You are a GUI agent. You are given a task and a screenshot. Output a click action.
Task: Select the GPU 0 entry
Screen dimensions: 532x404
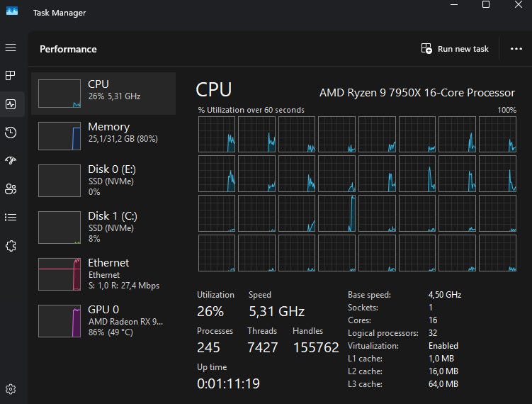103,320
